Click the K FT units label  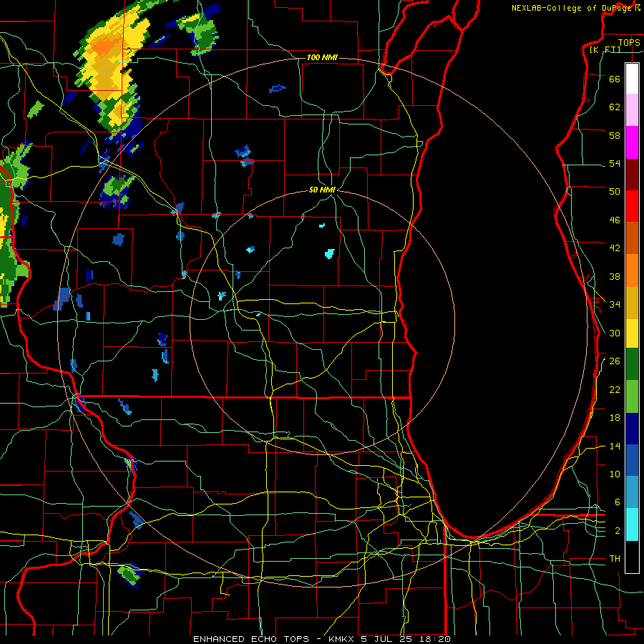pos(605,49)
